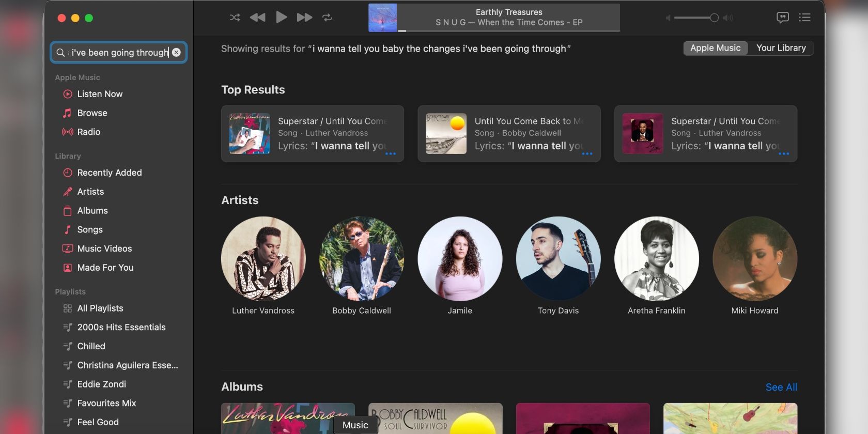The image size is (868, 434).
Task: Open the lyrics panel
Action: coord(783,18)
